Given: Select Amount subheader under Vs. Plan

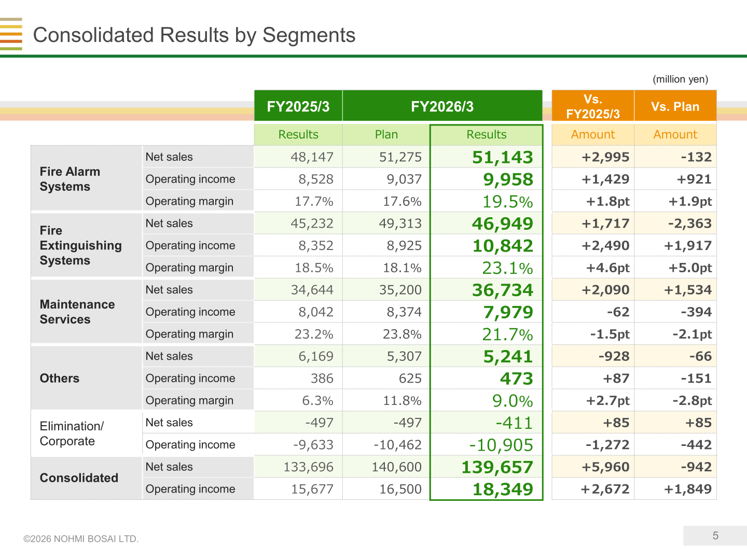Looking at the screenshot, I should click(675, 134).
